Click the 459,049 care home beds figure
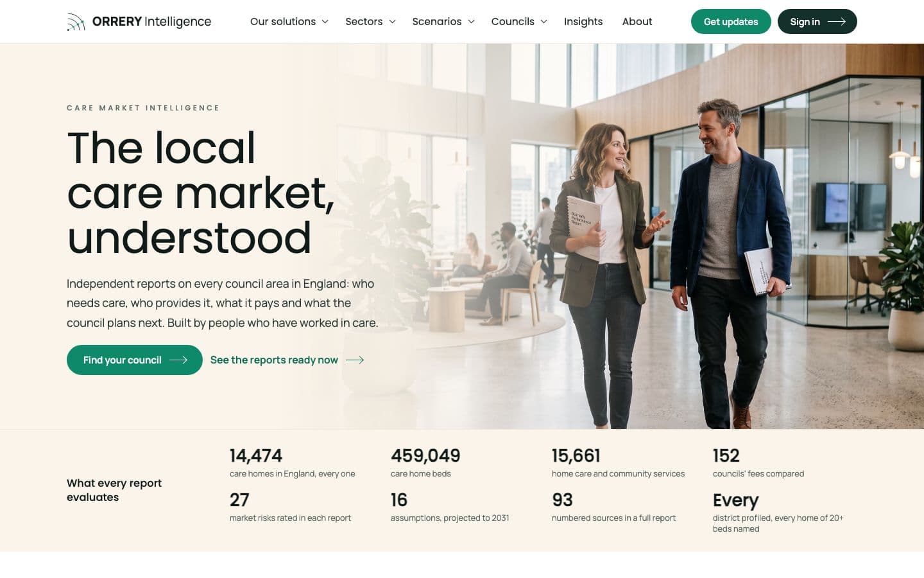The height and width of the screenshot is (578, 924). point(425,456)
